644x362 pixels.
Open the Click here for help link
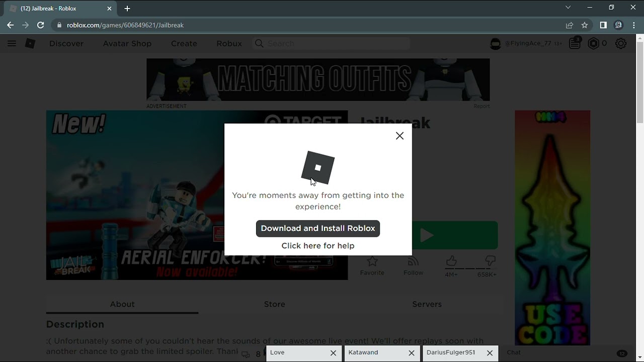coord(318,246)
